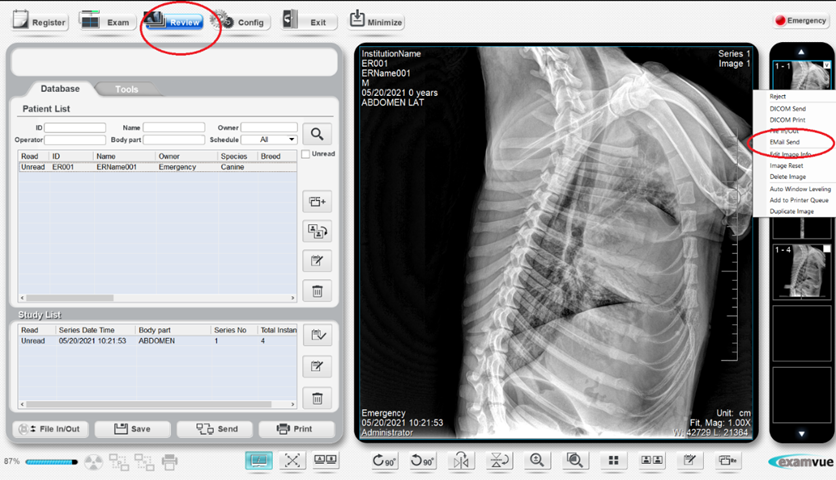Screen dimensions: 836x480
Task: Start an Emergency exam
Action: pos(800,20)
